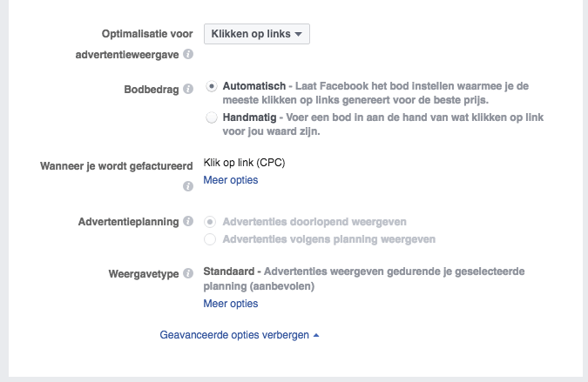Viewport: 588px width, 382px height.
Task: Click the Advertentieplanning field label
Action: pos(129,222)
